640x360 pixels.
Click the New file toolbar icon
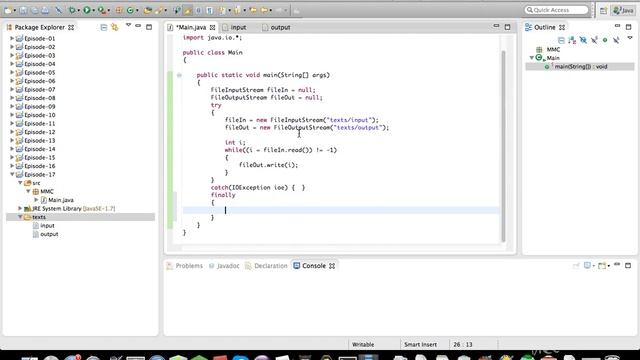(x=8, y=11)
